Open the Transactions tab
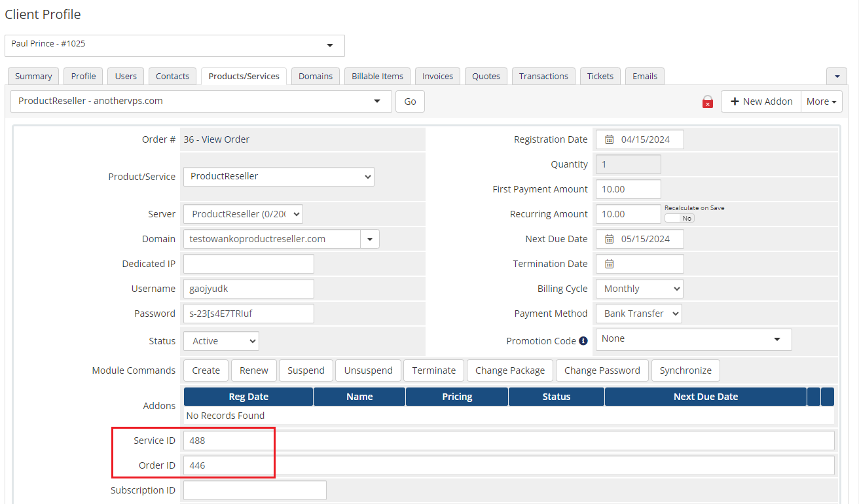This screenshot has height=504, width=859. (x=543, y=76)
